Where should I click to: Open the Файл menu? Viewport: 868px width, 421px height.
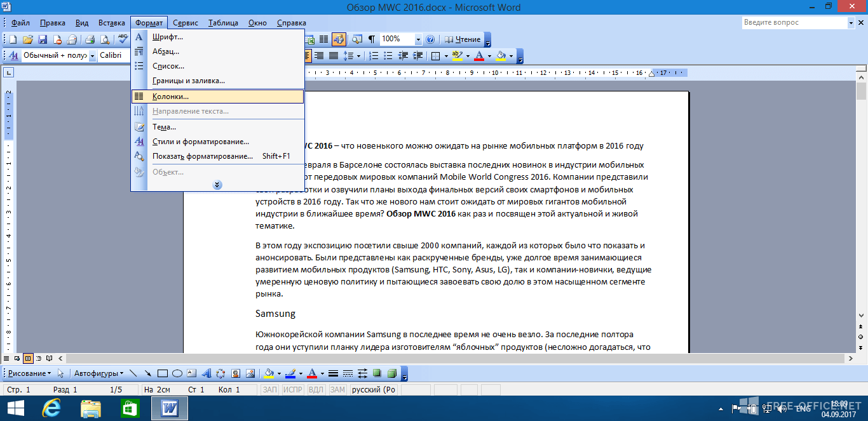tap(20, 23)
